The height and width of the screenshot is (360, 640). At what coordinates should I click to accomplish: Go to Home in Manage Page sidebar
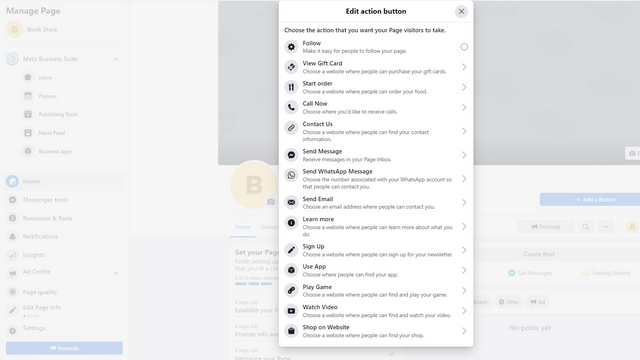point(65,181)
